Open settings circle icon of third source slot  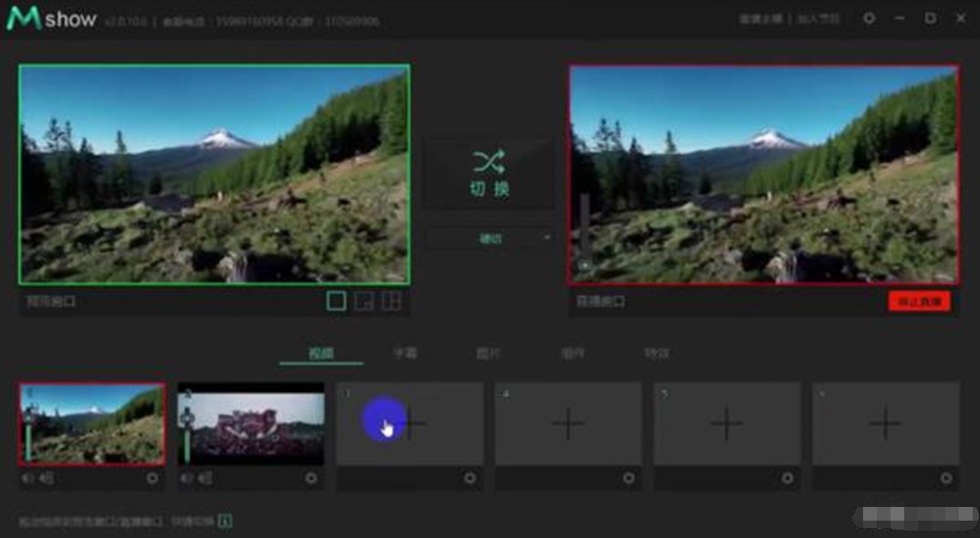click(469, 478)
